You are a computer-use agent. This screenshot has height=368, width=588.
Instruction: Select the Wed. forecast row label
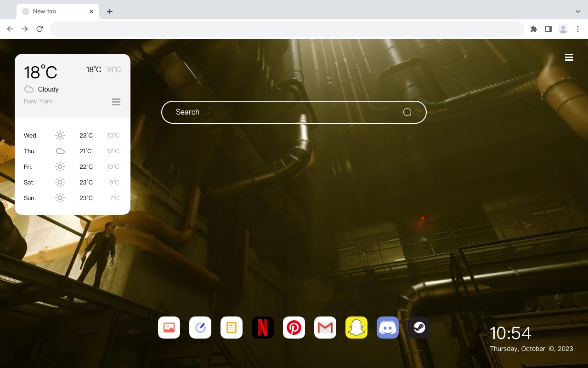31,135
